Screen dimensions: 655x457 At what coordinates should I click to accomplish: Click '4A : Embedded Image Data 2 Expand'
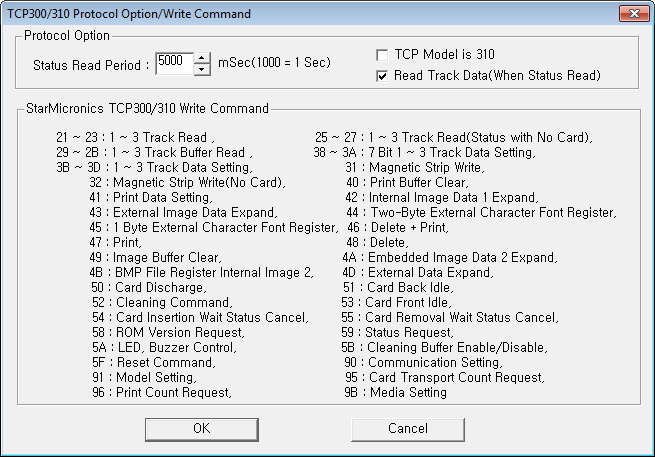click(450, 258)
